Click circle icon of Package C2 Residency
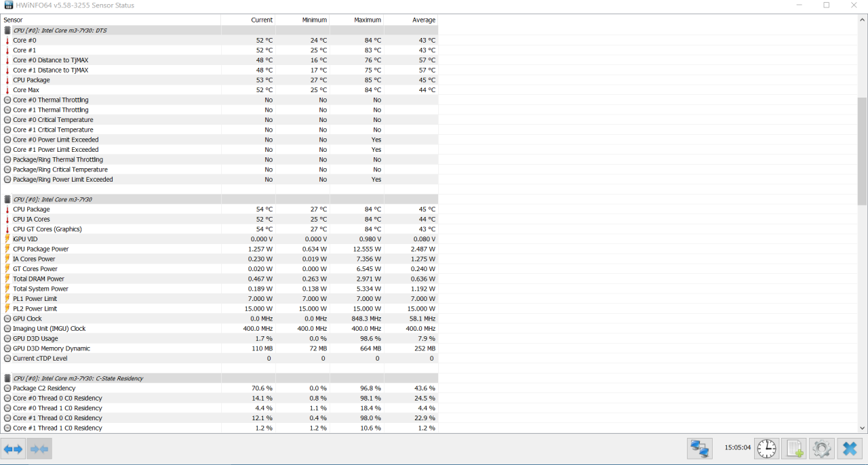Viewport: 868px width, 465px height. click(x=7, y=388)
